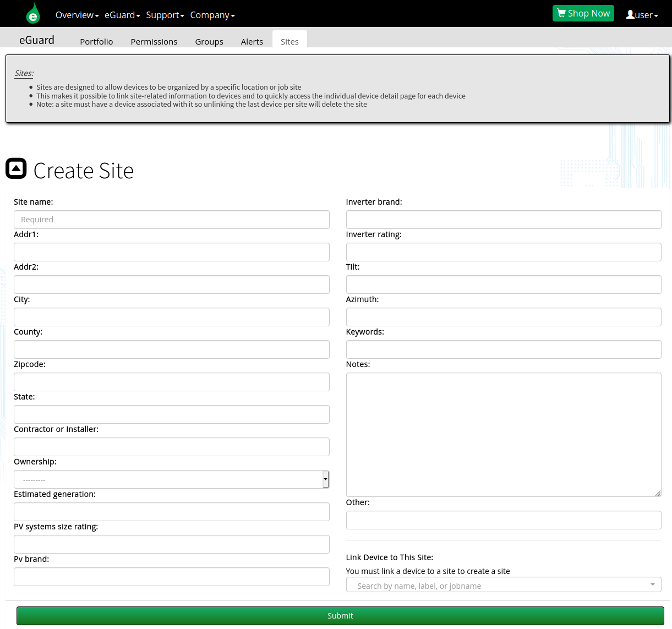Focus the Estimated generation field
Screen dimensions: 672x629
click(x=172, y=512)
